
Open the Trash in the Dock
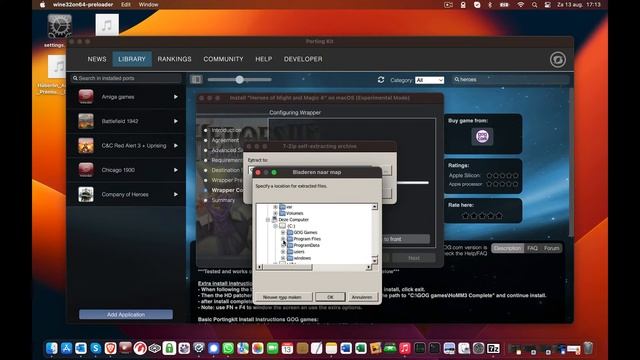click(x=588, y=348)
